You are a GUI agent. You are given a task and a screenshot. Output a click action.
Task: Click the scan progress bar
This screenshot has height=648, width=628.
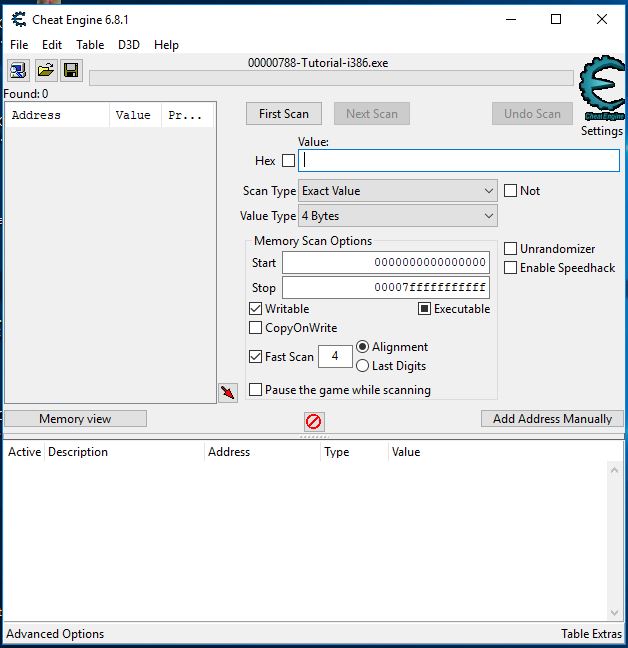tap(331, 78)
